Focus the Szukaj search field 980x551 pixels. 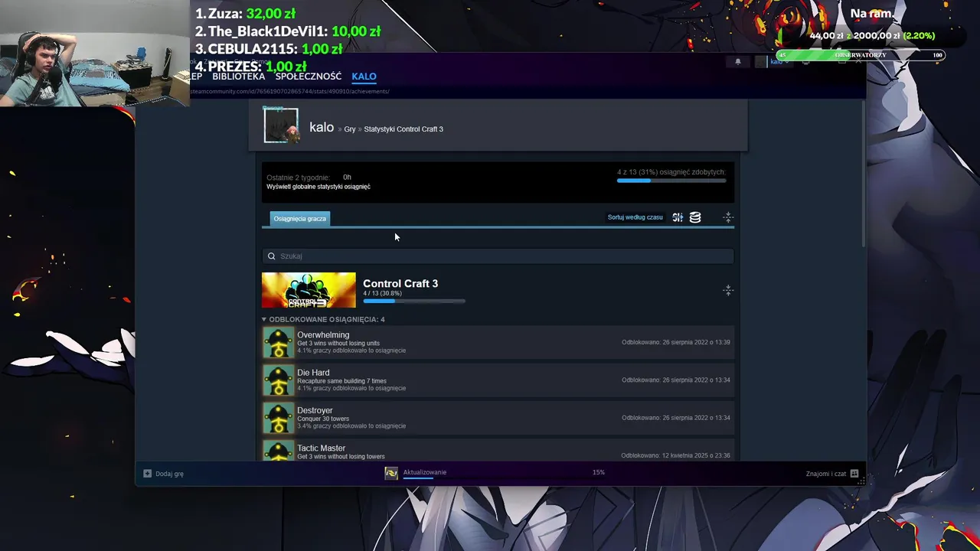498,256
